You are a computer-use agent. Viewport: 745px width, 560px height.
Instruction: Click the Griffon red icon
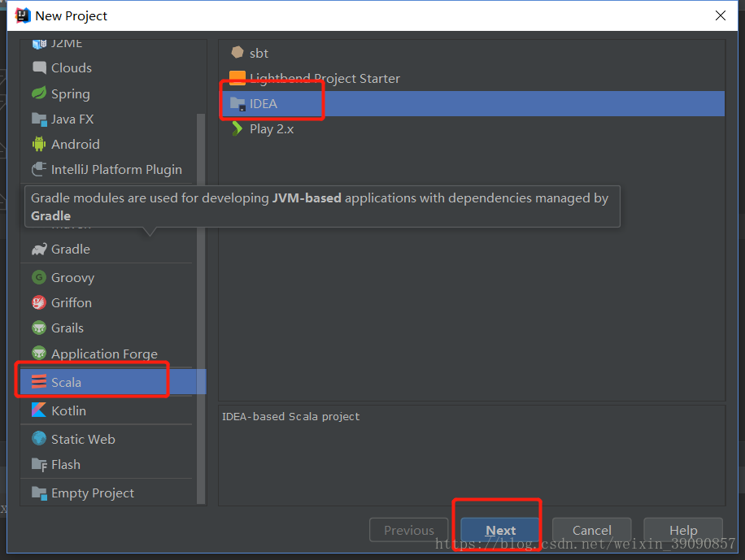(39, 302)
